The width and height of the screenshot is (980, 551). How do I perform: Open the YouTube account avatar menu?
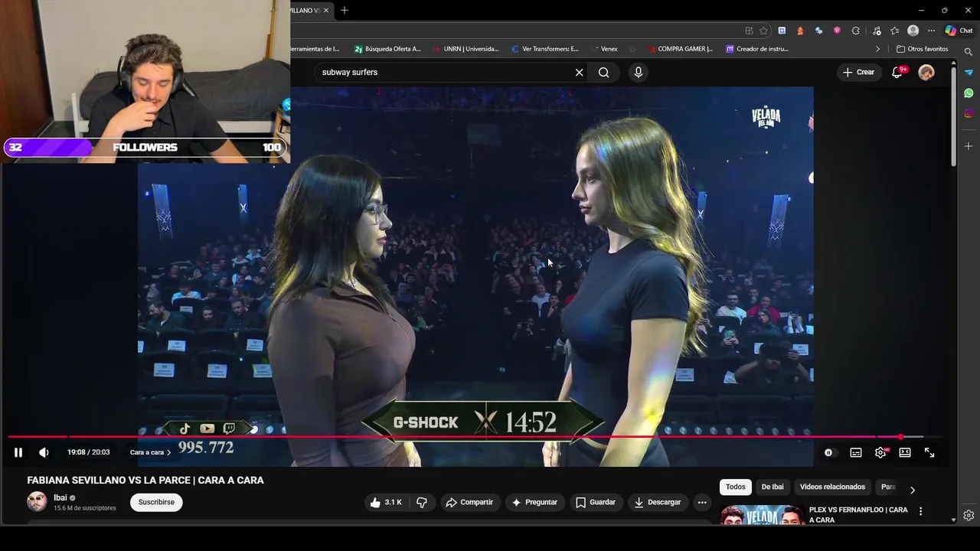(926, 72)
